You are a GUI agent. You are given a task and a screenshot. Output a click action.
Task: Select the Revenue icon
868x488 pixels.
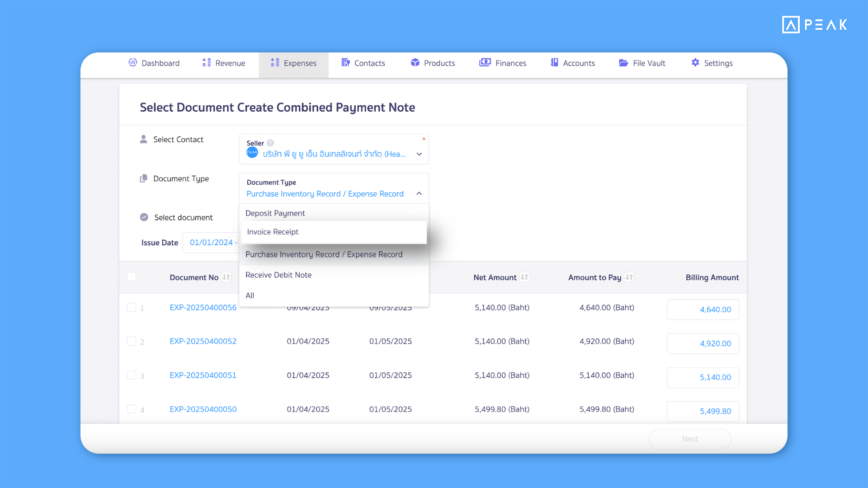point(207,63)
